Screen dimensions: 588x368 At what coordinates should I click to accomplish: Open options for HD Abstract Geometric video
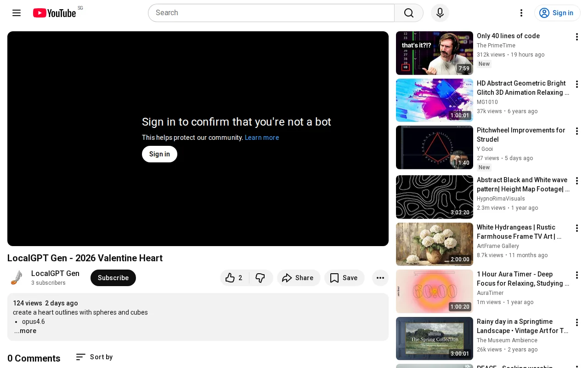tap(577, 84)
